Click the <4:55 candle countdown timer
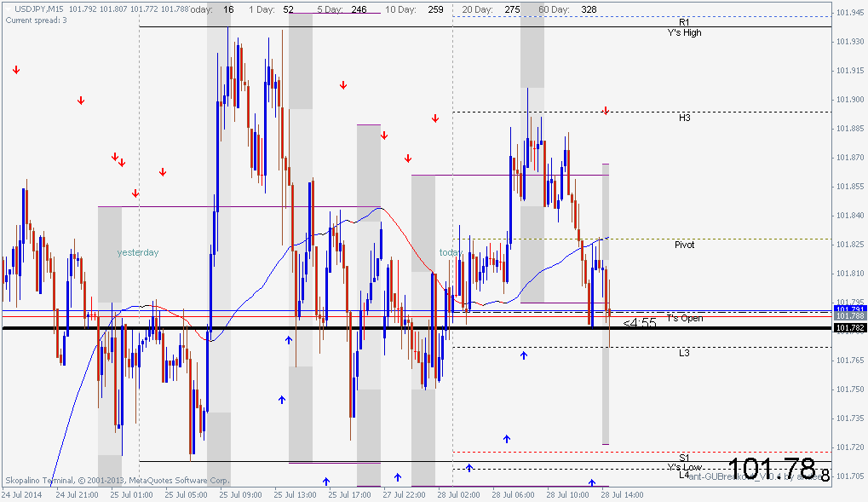 (640, 323)
